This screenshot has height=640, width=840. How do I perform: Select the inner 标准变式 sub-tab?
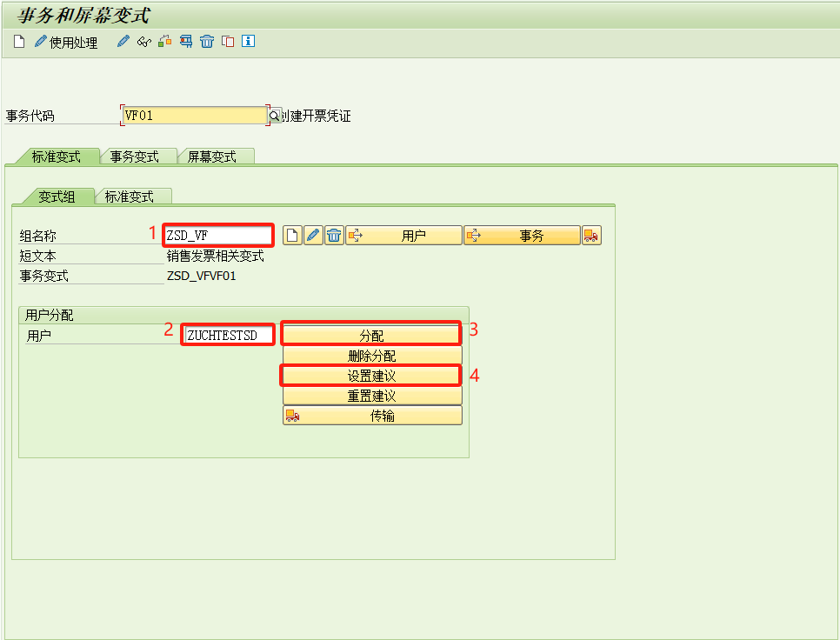tap(129, 197)
